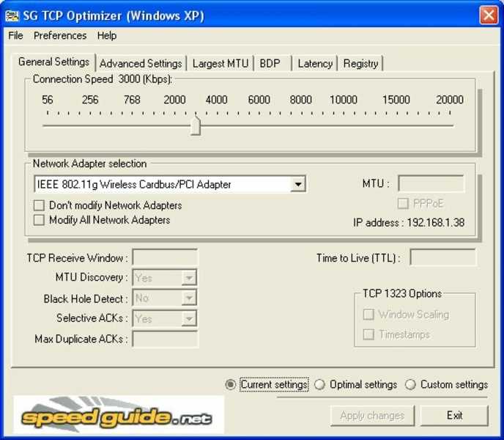Choose the Current settings radio option
This screenshot has height=440, width=504.
[x=231, y=384]
